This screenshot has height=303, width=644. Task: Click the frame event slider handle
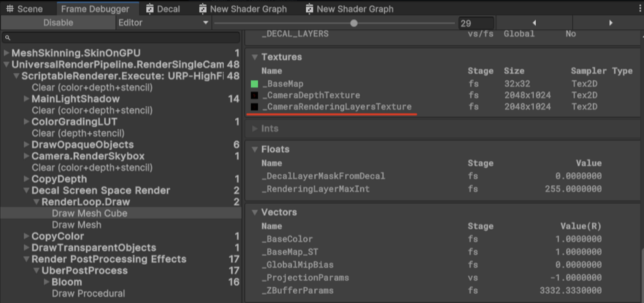pos(354,23)
